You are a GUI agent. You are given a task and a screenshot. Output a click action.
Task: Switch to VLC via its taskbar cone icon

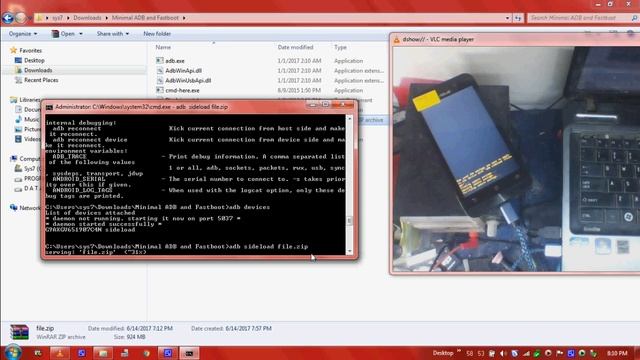pos(60,353)
